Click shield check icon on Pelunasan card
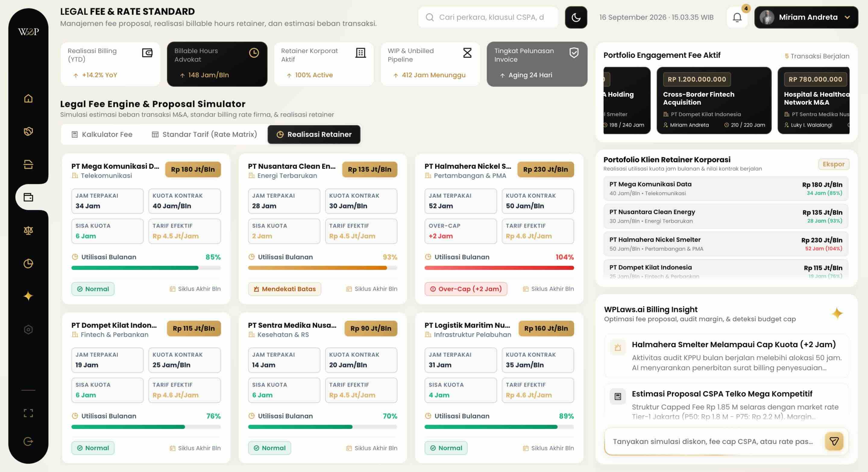Image resolution: width=868 pixels, height=472 pixels. point(574,52)
